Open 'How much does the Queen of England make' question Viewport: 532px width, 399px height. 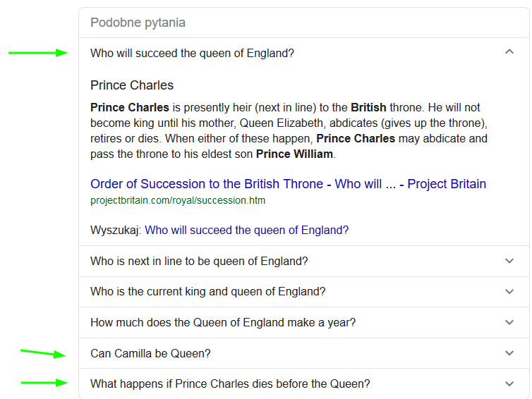[x=223, y=323]
